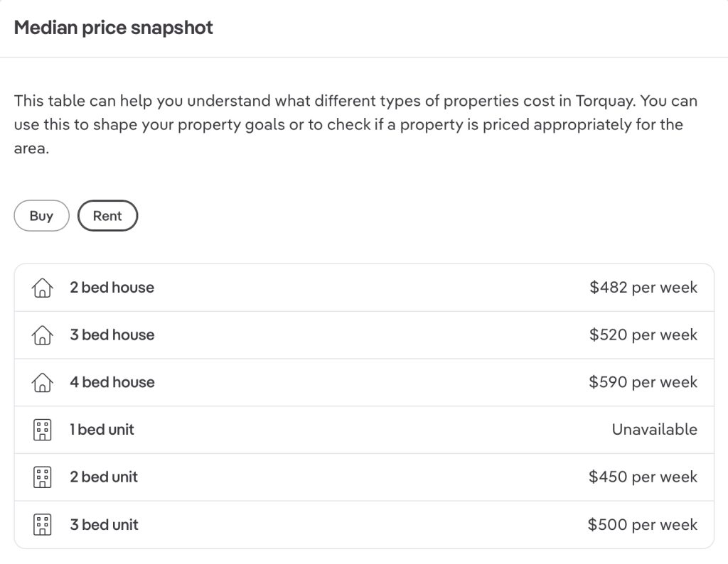
Task: Select the 3 bed house row label
Action: tap(112, 335)
